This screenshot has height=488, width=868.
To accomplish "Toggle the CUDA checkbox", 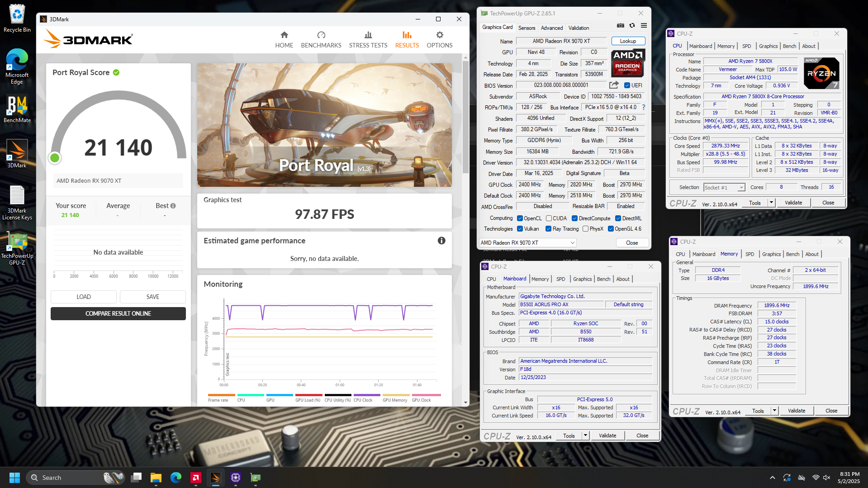I will [549, 218].
